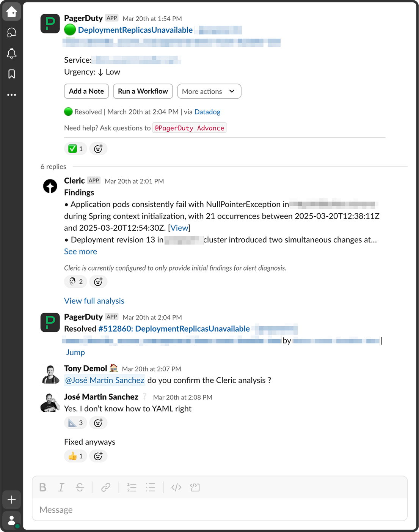Click the Run a Workflow button
Screen dimensions: 419x532
pyautogui.click(x=143, y=91)
